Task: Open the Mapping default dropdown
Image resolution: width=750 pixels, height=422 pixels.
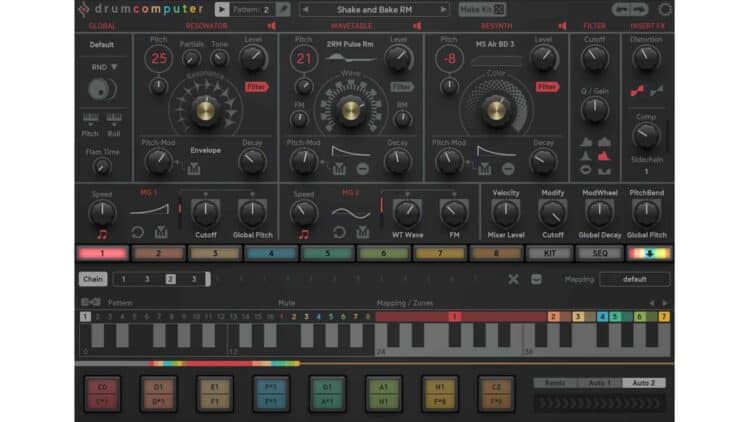Action: pyautogui.click(x=635, y=279)
